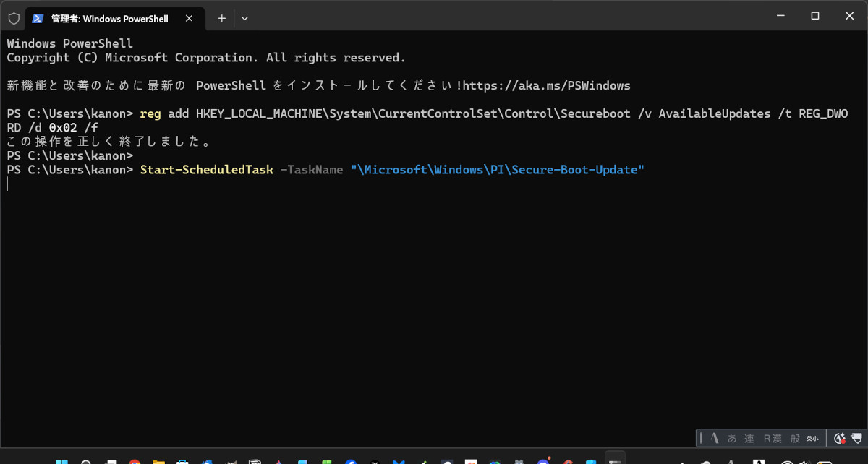Click the blinking cursor on last line
The height and width of the screenshot is (464, 868).
(x=7, y=184)
